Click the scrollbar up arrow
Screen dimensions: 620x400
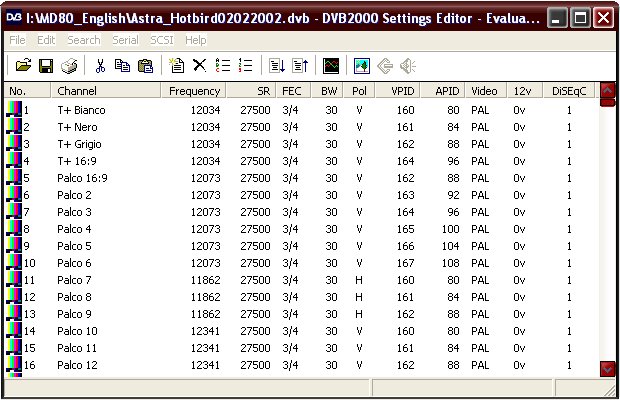click(607, 90)
